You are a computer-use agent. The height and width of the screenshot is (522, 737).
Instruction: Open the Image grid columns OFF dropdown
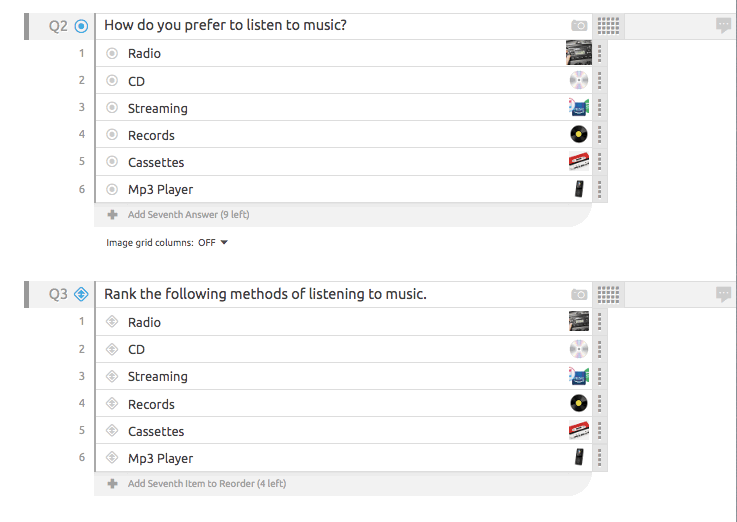point(213,242)
